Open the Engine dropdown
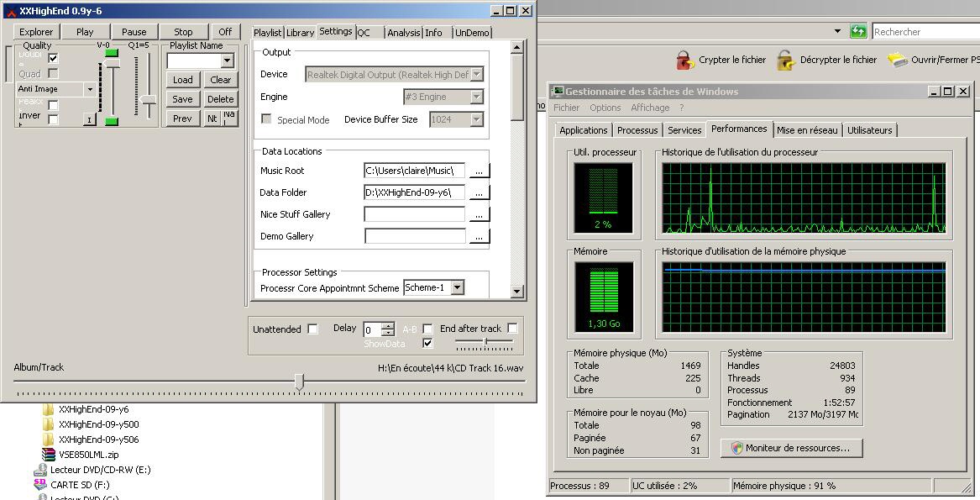 (x=477, y=97)
